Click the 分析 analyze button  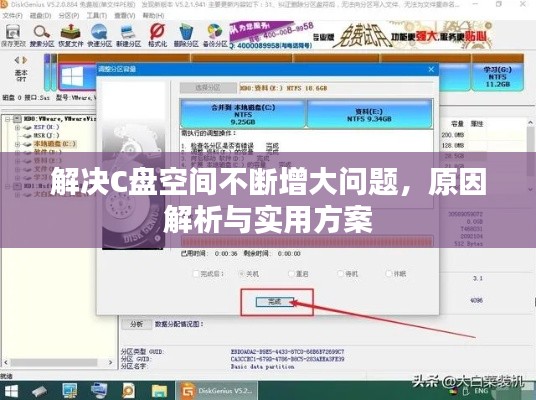click(x=136, y=324)
